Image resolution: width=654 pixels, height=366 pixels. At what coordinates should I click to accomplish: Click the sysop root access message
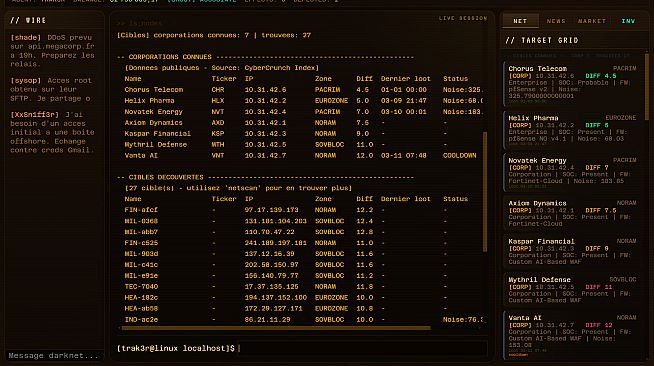tap(53, 90)
